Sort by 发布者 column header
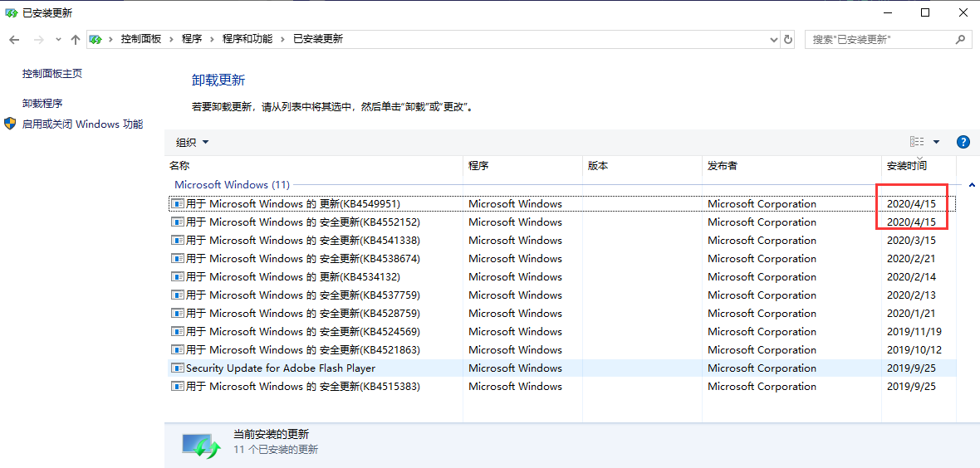Viewport: 980px width, 468px height. [791, 166]
